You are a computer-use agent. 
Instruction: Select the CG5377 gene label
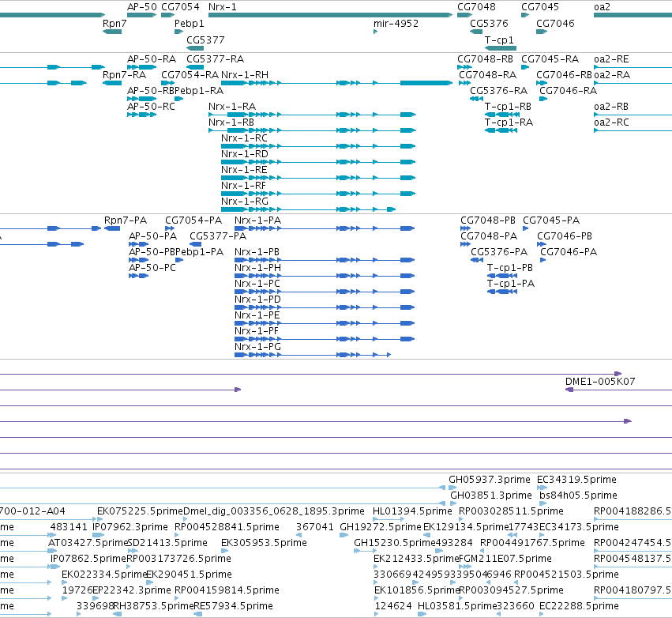tap(205, 40)
